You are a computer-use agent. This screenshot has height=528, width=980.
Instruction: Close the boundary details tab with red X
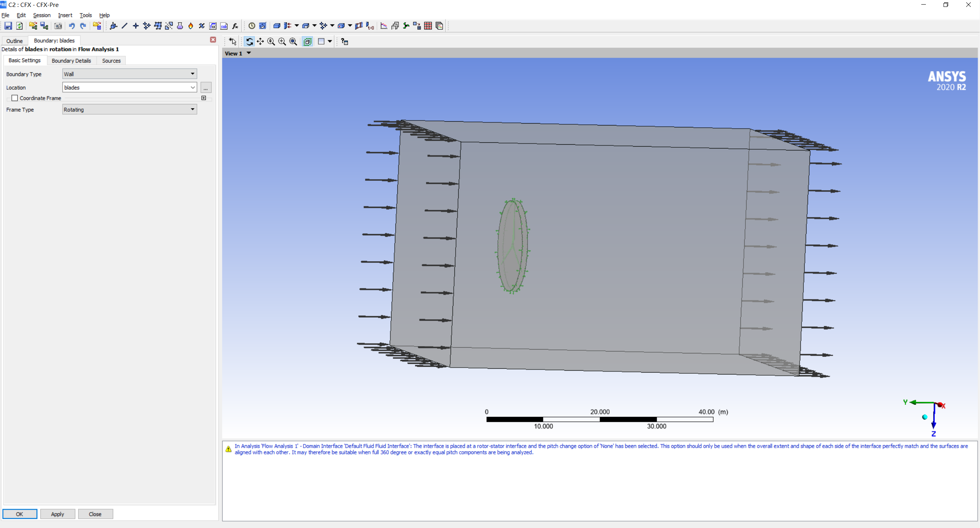point(213,40)
